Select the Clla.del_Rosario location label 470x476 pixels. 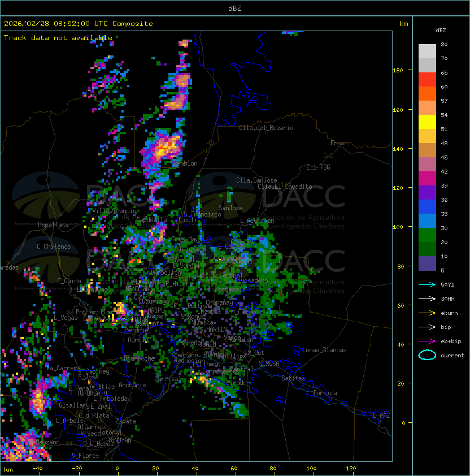[266, 128]
